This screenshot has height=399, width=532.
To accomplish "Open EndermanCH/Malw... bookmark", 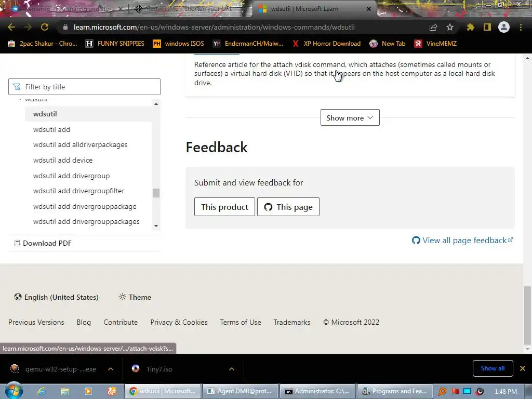I will click(248, 44).
